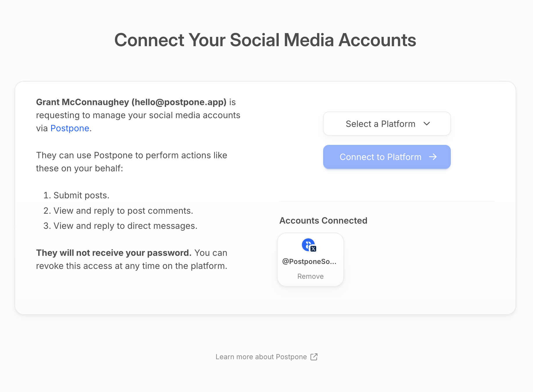Click Learn more about Postpone
Viewport: 533px width, 392px height.
click(x=261, y=357)
